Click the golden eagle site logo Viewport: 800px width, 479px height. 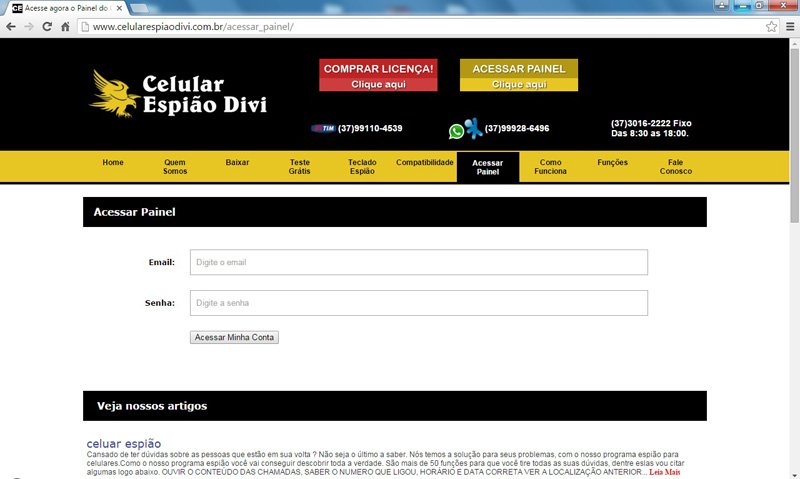point(114,93)
